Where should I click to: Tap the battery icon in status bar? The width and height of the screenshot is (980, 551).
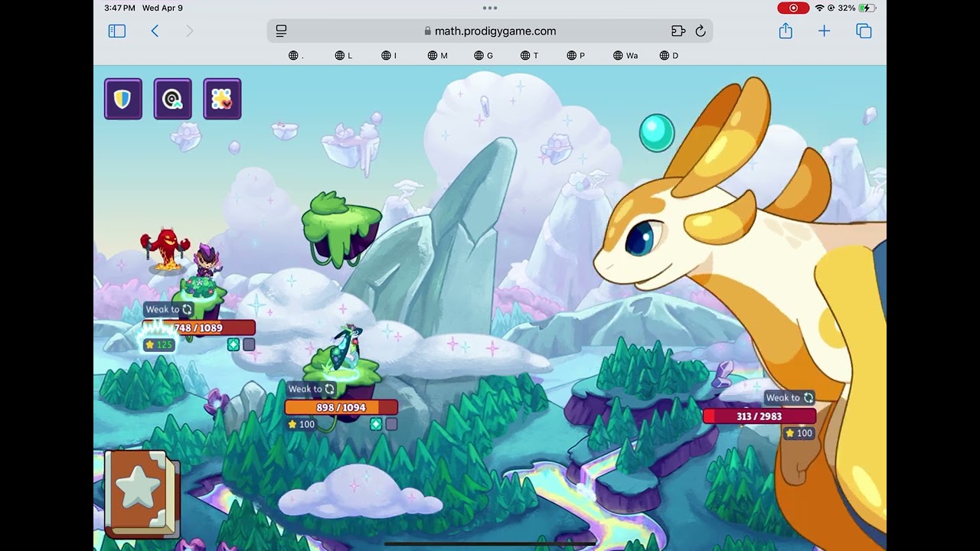[x=867, y=8]
